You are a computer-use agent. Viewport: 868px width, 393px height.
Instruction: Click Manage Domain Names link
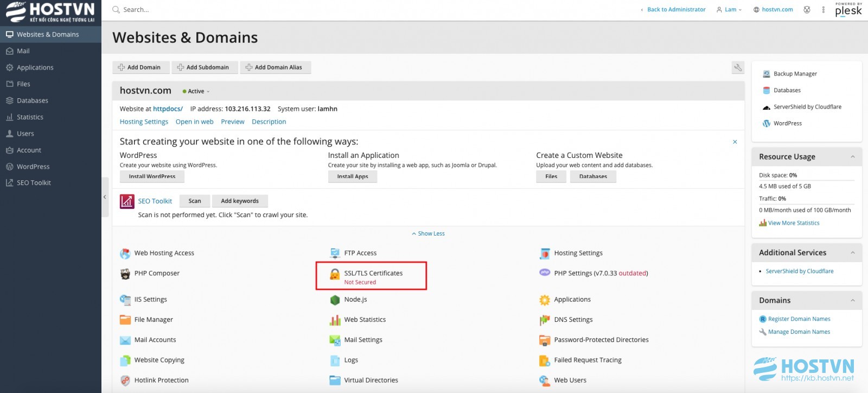(799, 332)
